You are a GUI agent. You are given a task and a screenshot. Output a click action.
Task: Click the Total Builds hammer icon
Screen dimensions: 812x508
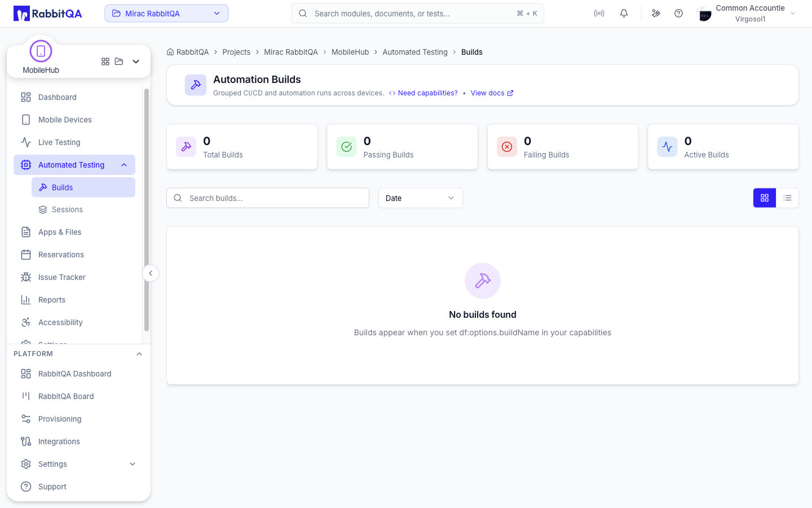click(x=186, y=147)
